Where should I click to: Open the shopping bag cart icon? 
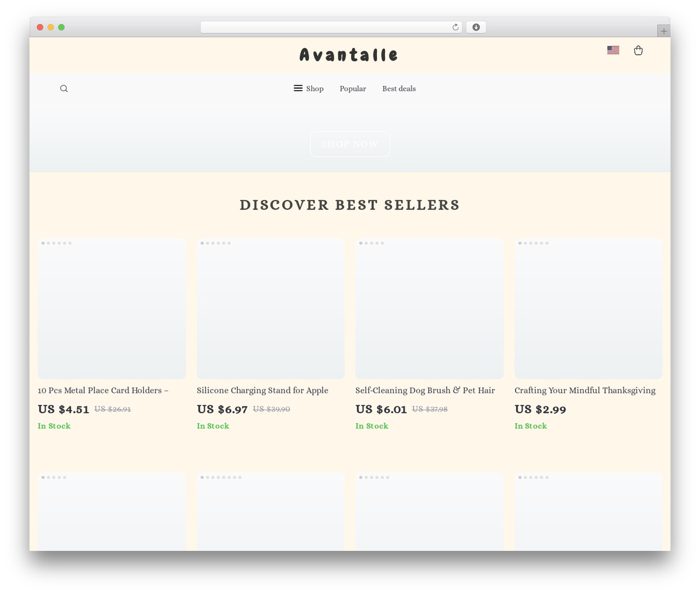[x=638, y=50]
